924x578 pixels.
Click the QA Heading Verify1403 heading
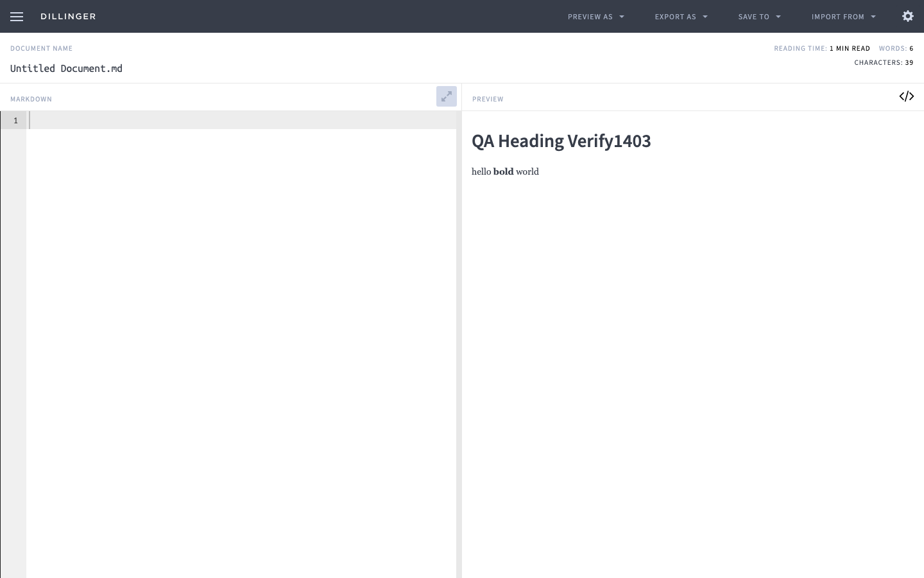(x=561, y=141)
